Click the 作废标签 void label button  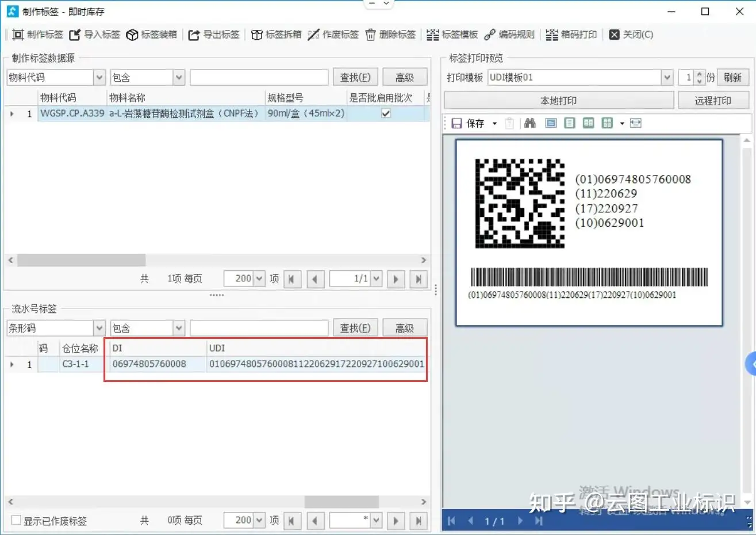(x=333, y=35)
